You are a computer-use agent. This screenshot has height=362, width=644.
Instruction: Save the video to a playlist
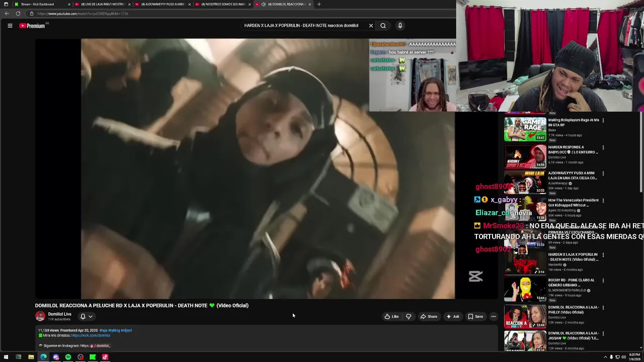tap(475, 316)
